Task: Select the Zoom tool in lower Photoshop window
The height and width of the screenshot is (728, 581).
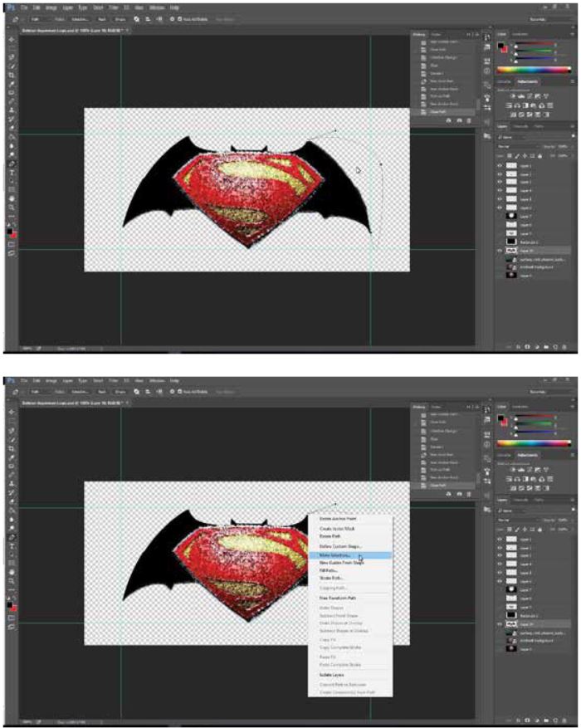Action: click(x=12, y=581)
